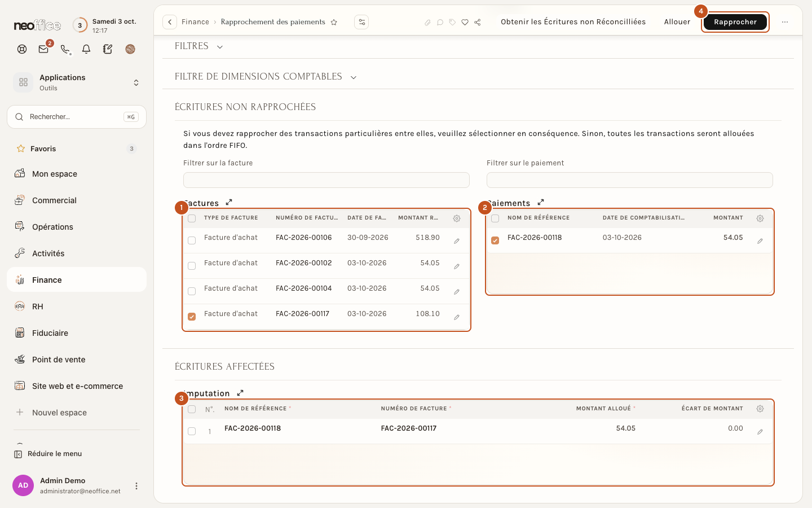Check the FAC-2026-00102 invoice checkbox
The height and width of the screenshot is (508, 812).
click(192, 266)
